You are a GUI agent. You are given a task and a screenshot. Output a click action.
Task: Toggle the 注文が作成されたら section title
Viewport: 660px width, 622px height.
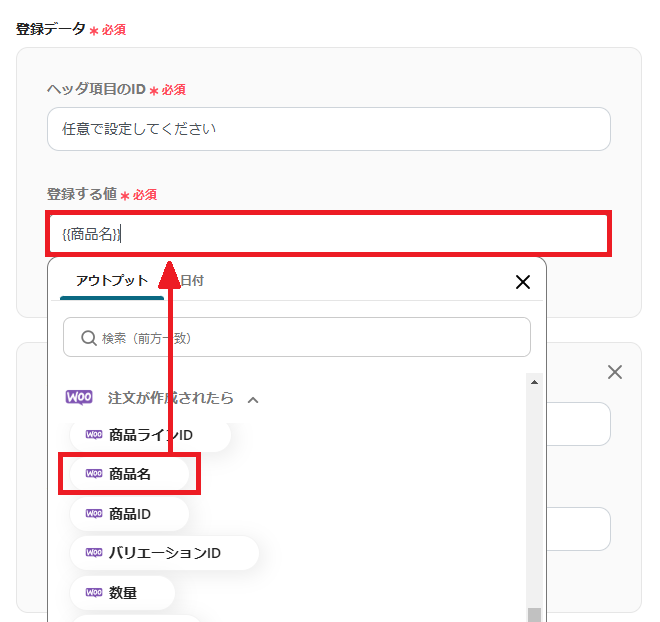coord(170,398)
